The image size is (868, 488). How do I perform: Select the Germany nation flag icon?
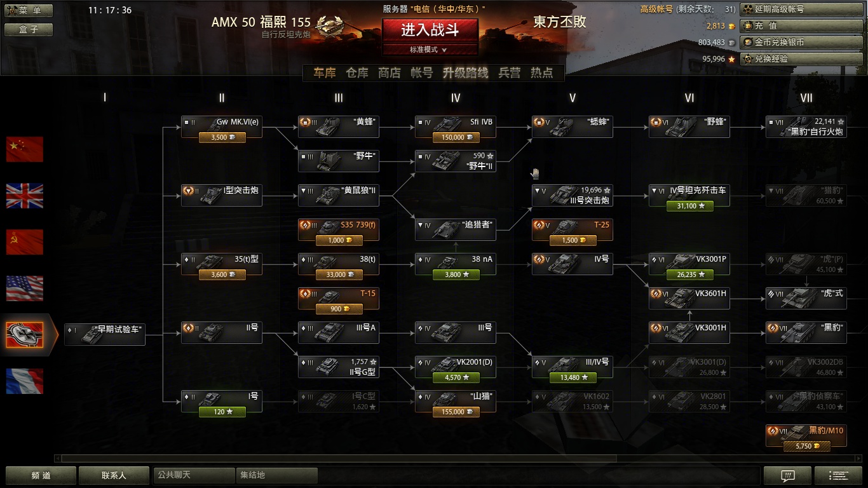pos(25,334)
